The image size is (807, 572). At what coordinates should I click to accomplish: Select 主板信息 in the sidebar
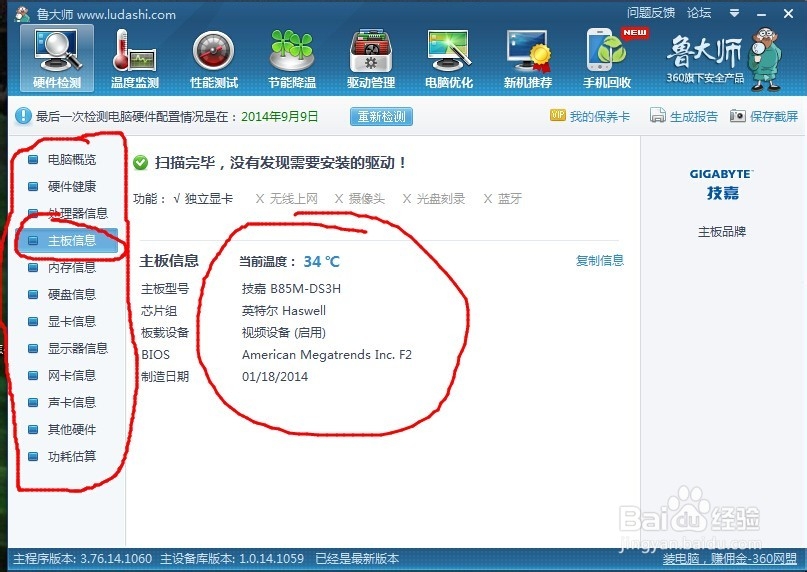pos(66,240)
